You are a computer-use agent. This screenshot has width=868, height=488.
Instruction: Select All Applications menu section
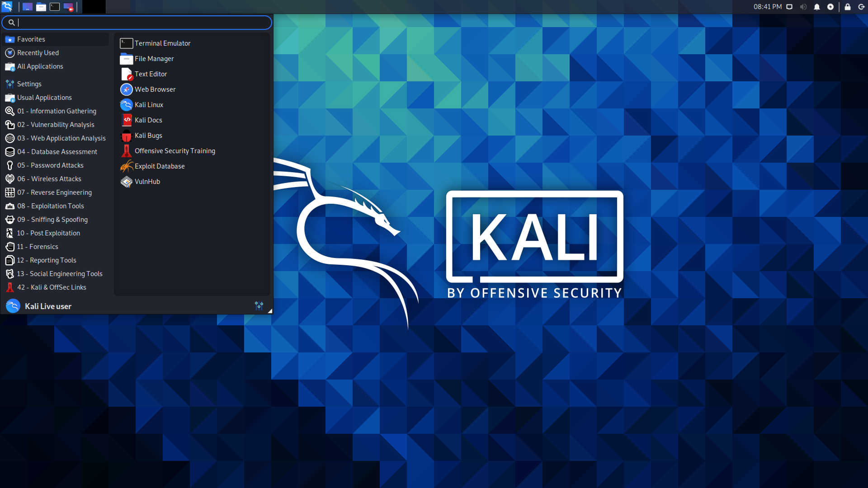[x=40, y=66]
